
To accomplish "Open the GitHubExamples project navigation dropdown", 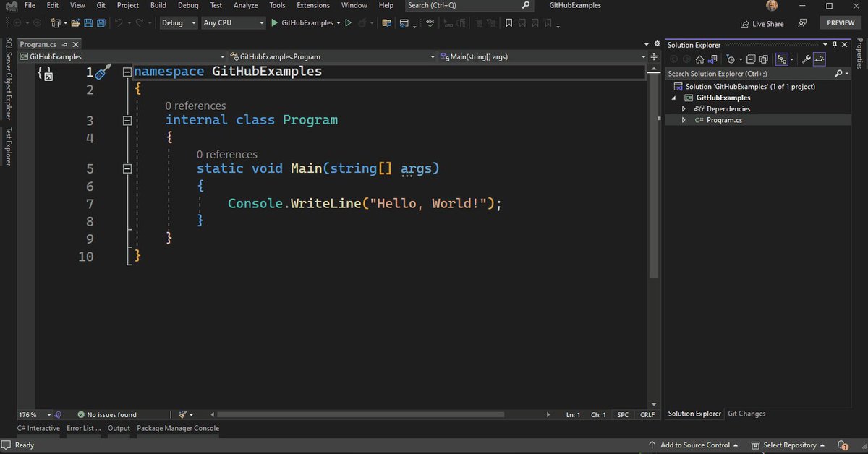I will point(122,56).
